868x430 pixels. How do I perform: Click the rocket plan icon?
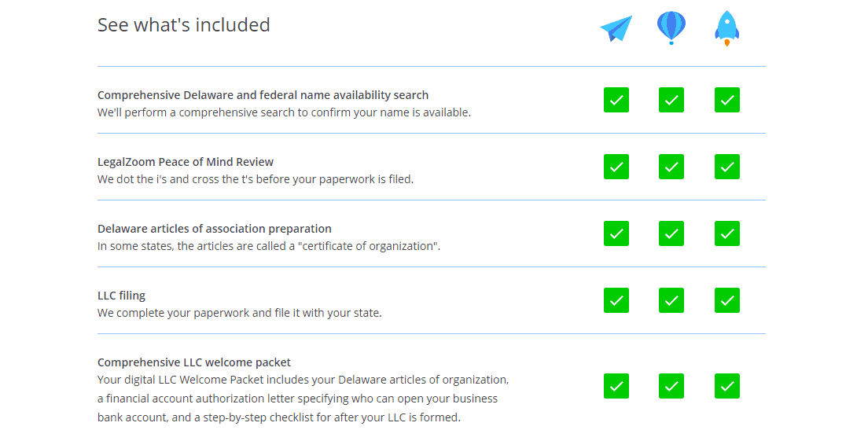pos(726,29)
